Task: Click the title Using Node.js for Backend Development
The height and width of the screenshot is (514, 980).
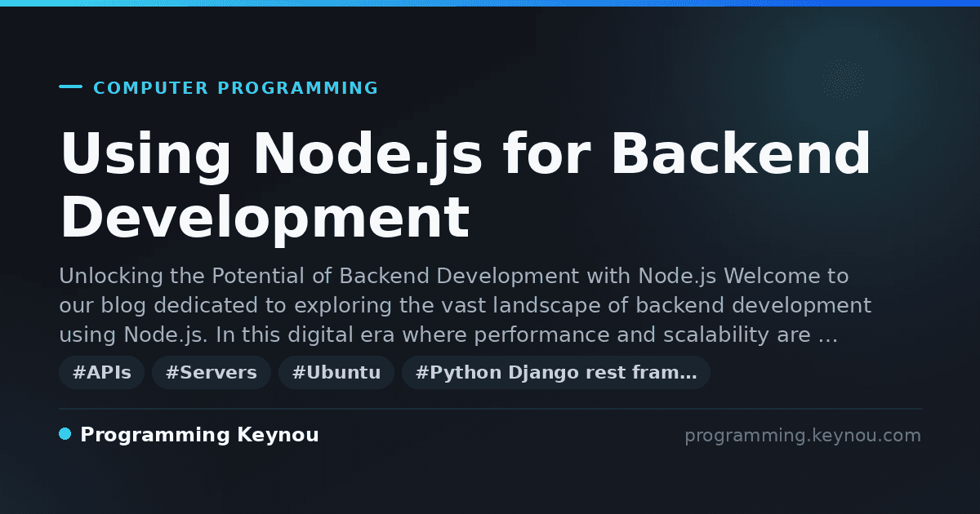Action: (x=465, y=186)
